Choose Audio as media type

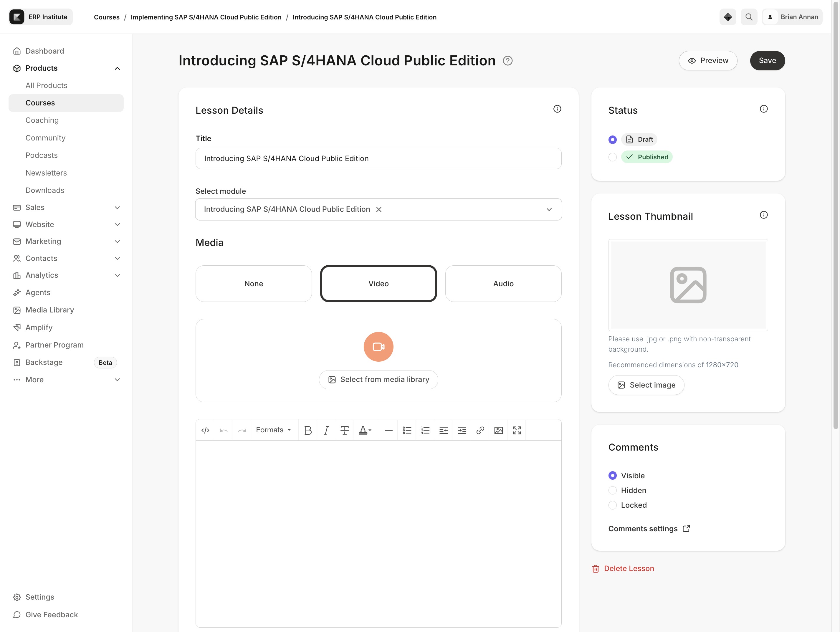[504, 284]
